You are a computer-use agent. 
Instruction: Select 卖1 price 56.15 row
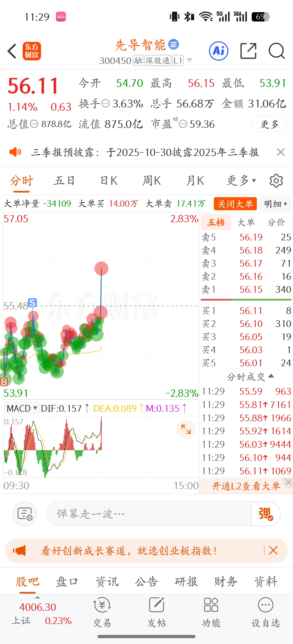(x=246, y=290)
